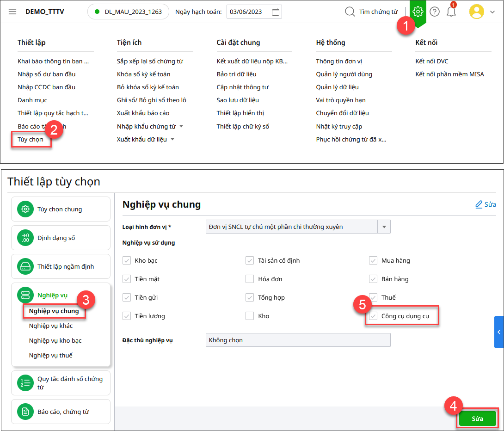Expand the Xuất khẩu dữ liệu submenu arrow

pyautogui.click(x=172, y=140)
